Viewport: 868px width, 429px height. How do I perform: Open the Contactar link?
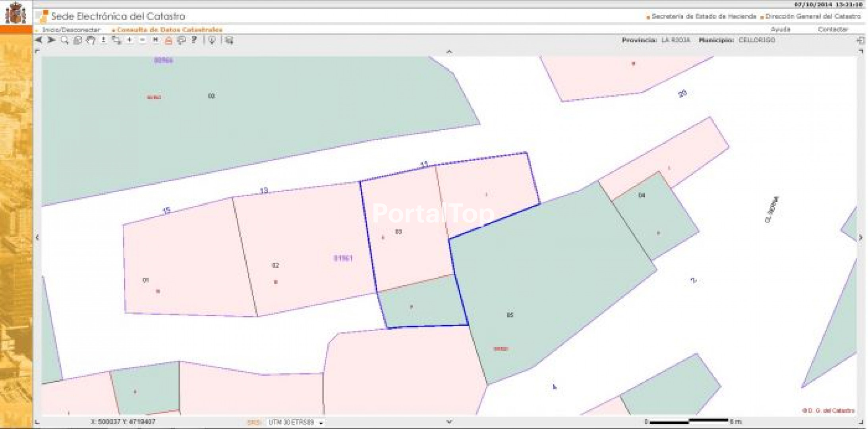point(833,29)
